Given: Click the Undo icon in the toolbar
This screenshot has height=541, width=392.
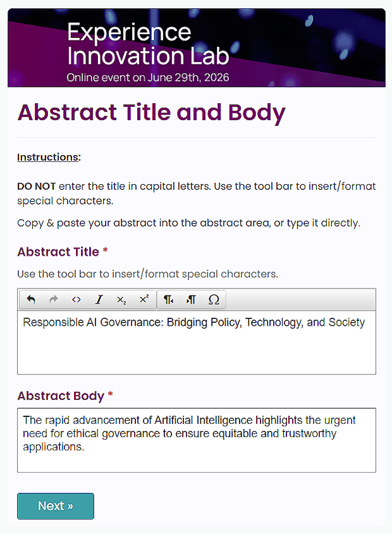Looking at the screenshot, I should (x=30, y=299).
